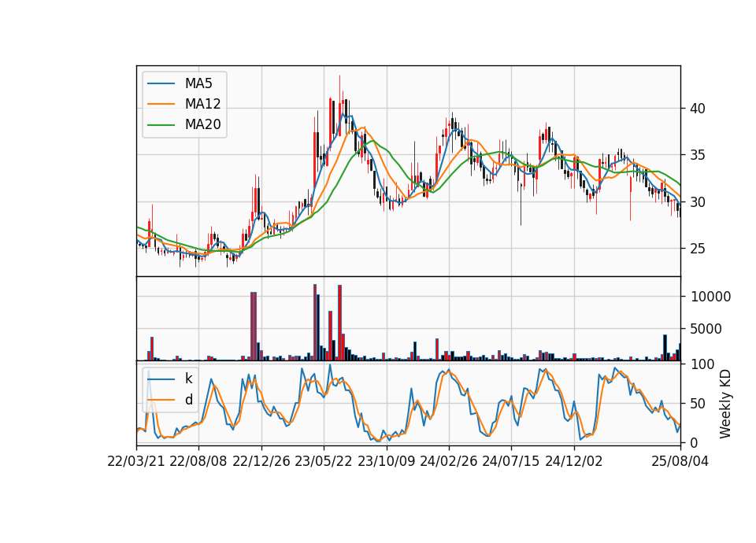Screen dimensions: 756x543
Task: Click the price axis value 30
Action: 698,202
